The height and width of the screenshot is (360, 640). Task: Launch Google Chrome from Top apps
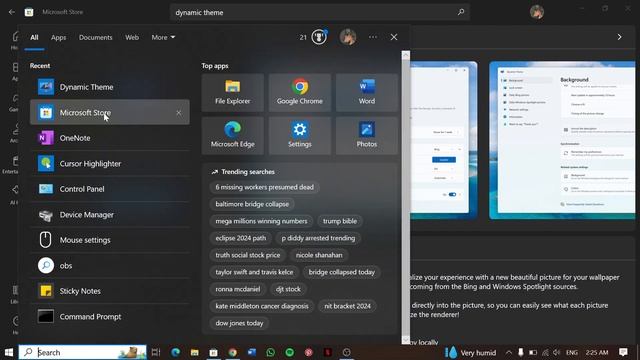300,93
